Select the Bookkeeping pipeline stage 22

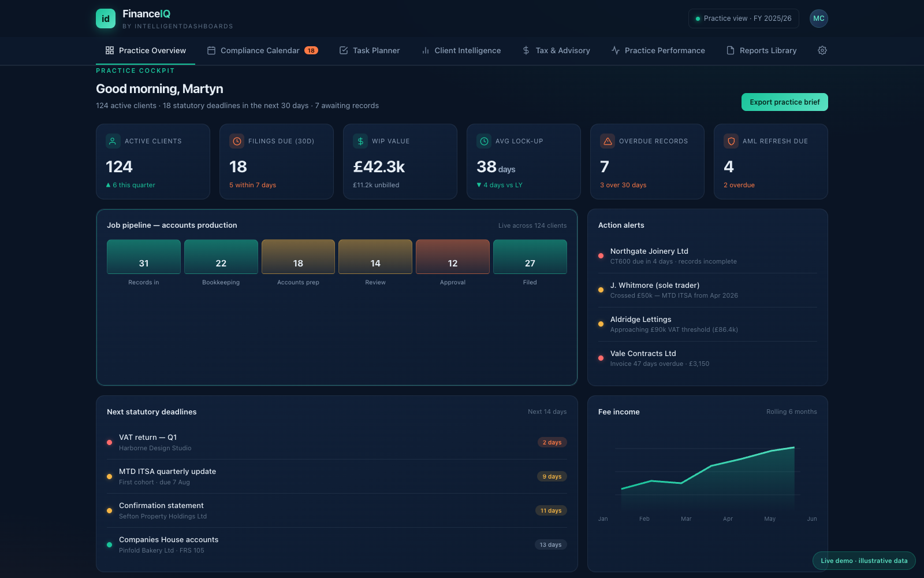tap(221, 257)
